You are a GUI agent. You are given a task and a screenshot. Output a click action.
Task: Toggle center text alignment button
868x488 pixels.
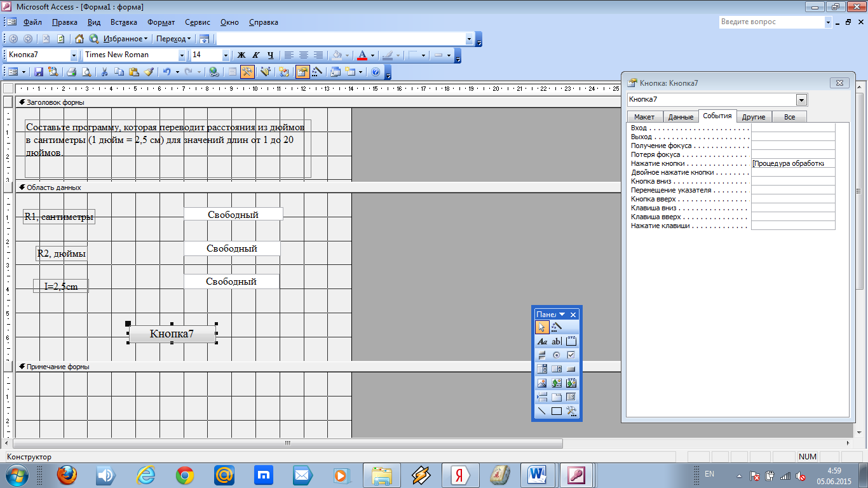304,55
